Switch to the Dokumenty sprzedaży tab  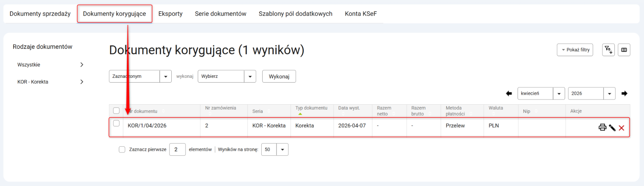point(40,14)
